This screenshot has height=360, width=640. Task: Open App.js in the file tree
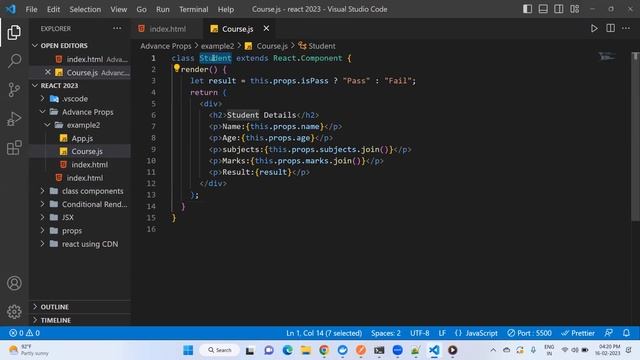(80, 138)
